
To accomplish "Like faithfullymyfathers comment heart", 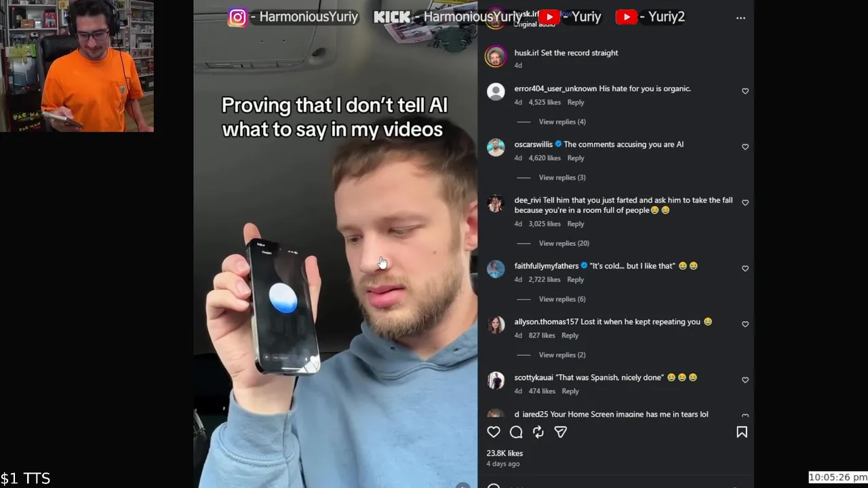I will (745, 268).
